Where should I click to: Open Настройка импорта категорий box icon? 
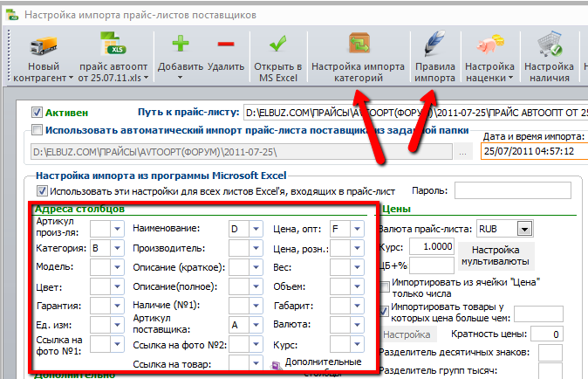pos(359,44)
